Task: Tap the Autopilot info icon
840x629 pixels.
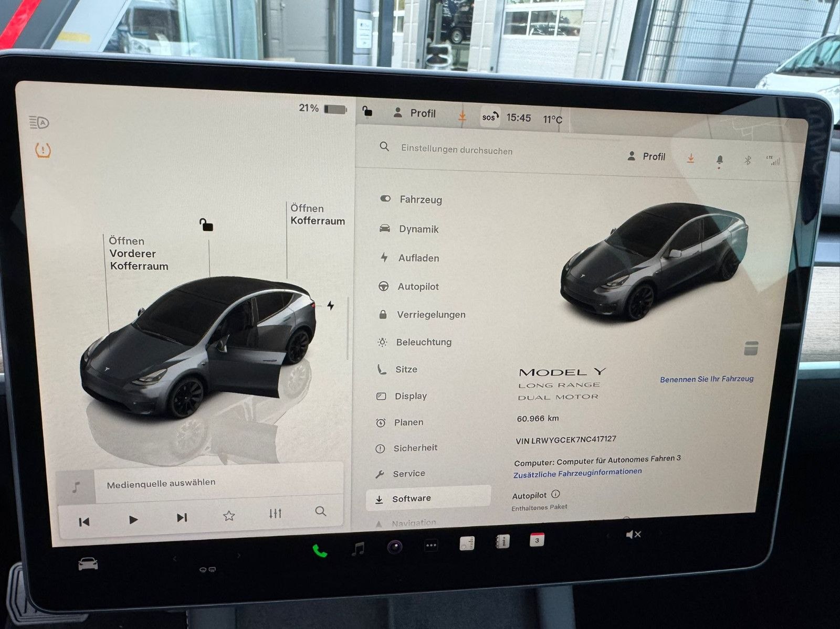Action: tap(556, 494)
